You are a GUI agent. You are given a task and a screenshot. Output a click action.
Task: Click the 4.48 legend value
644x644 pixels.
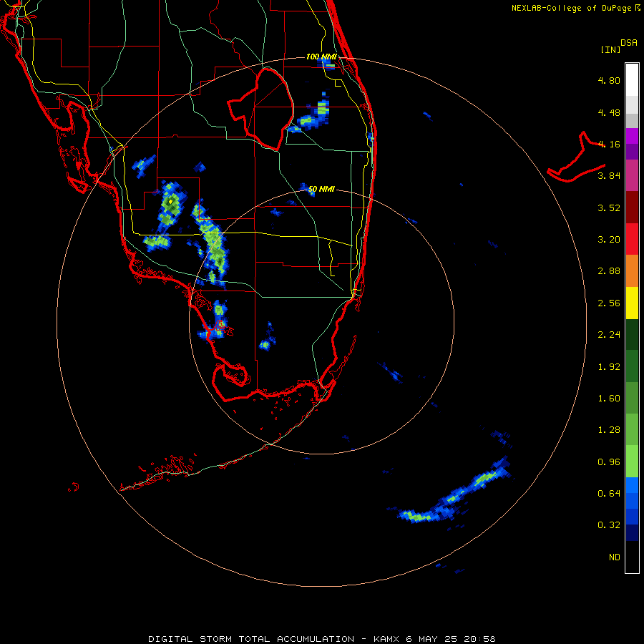[609, 112]
